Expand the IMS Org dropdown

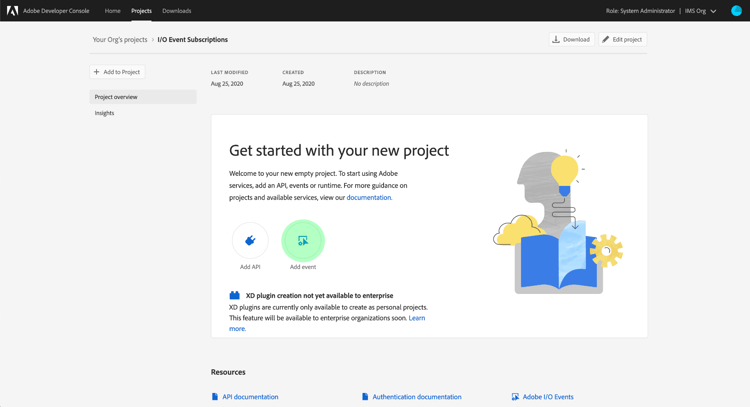[700, 11]
